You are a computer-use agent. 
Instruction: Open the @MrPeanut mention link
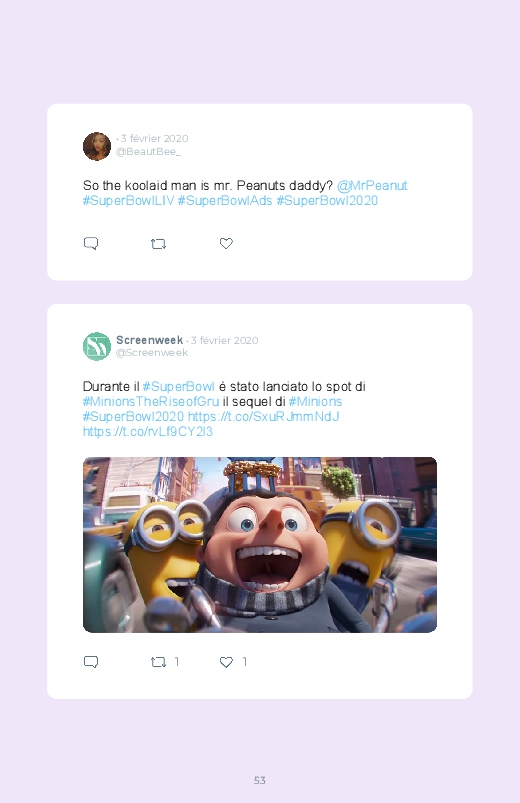tap(372, 185)
